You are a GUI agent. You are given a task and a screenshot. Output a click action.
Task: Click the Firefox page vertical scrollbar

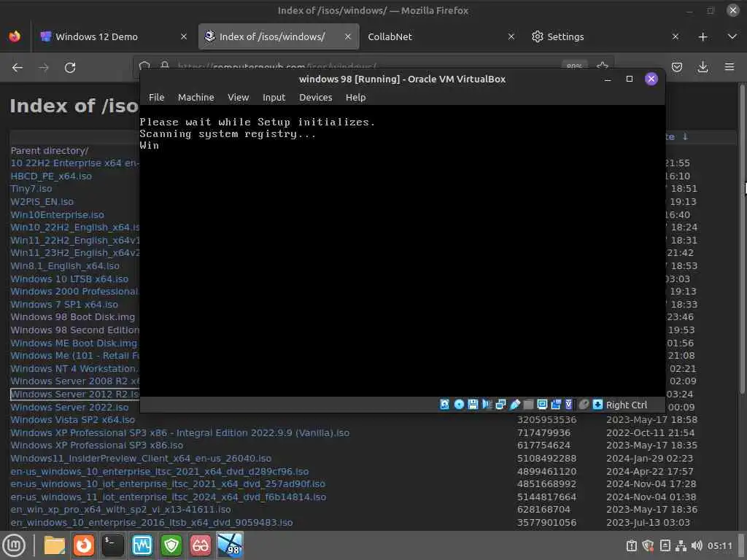[x=742, y=238]
